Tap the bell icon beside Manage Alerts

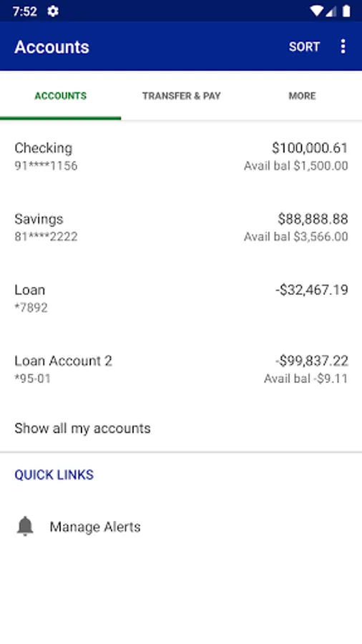click(25, 526)
